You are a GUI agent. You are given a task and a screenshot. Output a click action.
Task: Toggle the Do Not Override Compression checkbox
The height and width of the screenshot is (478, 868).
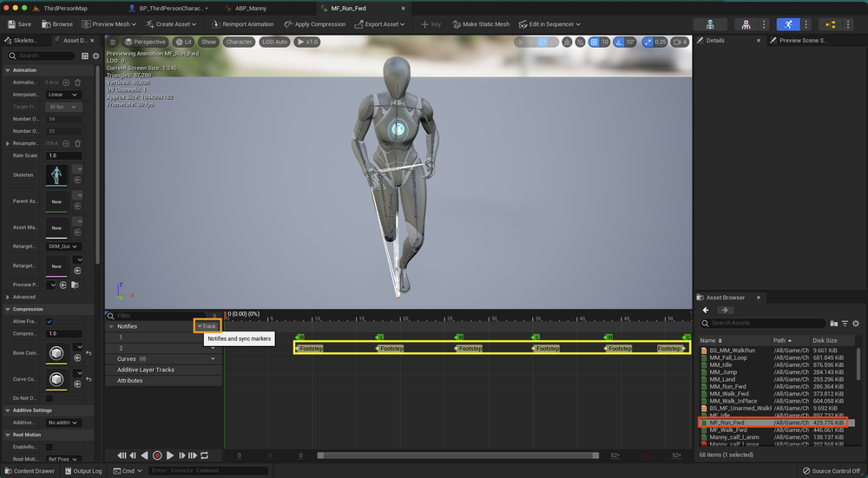pos(49,397)
